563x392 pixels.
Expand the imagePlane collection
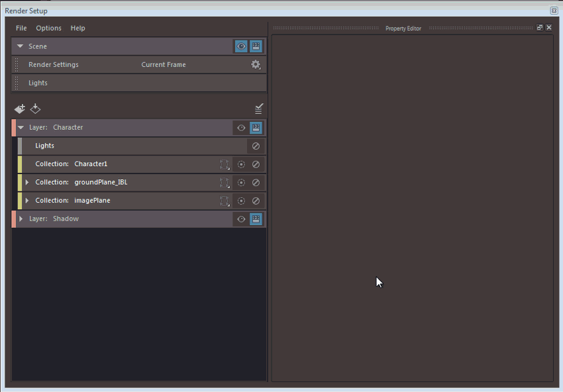click(26, 200)
